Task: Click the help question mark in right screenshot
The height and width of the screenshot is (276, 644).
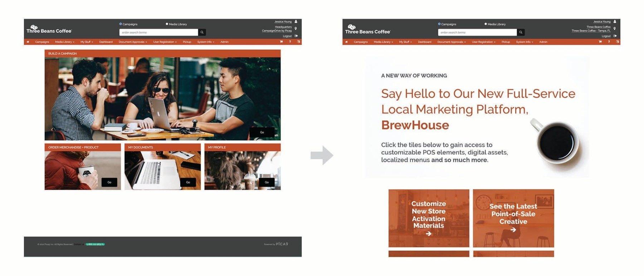Action: 609,42
